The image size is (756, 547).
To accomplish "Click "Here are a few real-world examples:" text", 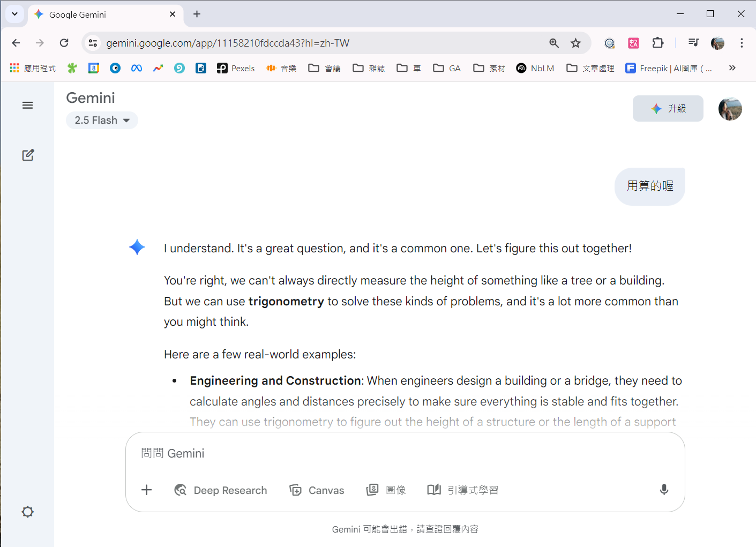I will click(260, 355).
